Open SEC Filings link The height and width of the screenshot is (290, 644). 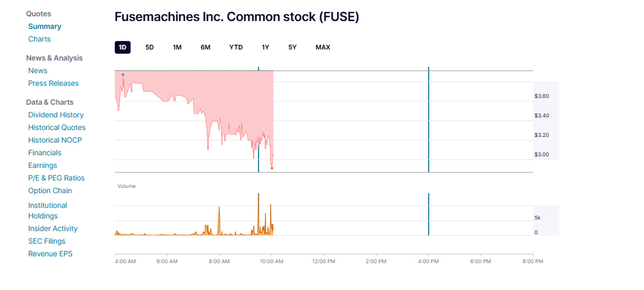(x=47, y=241)
